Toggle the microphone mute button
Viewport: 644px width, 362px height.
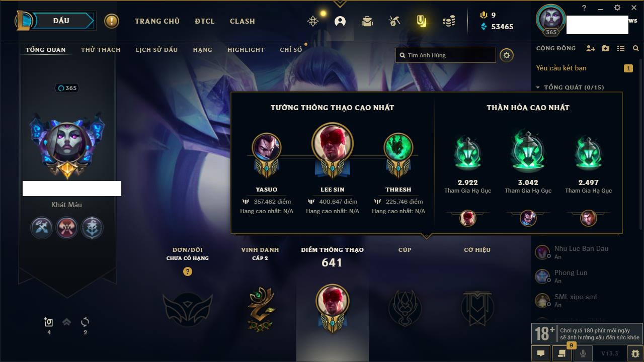pos(583,353)
